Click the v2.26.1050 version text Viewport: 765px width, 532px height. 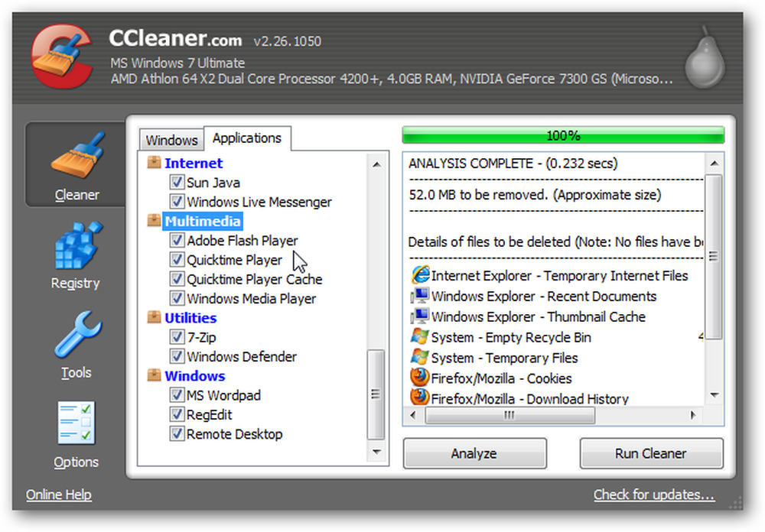click(x=288, y=41)
